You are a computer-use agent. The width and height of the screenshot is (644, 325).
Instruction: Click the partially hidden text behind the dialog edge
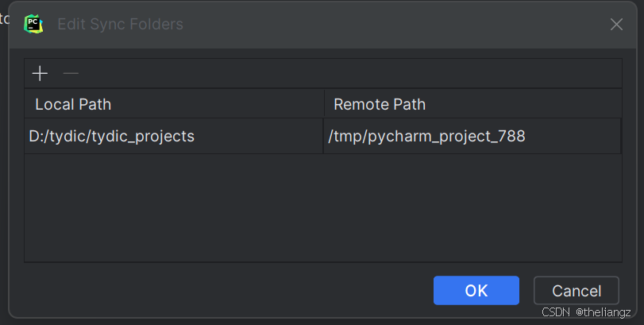pos(4,18)
